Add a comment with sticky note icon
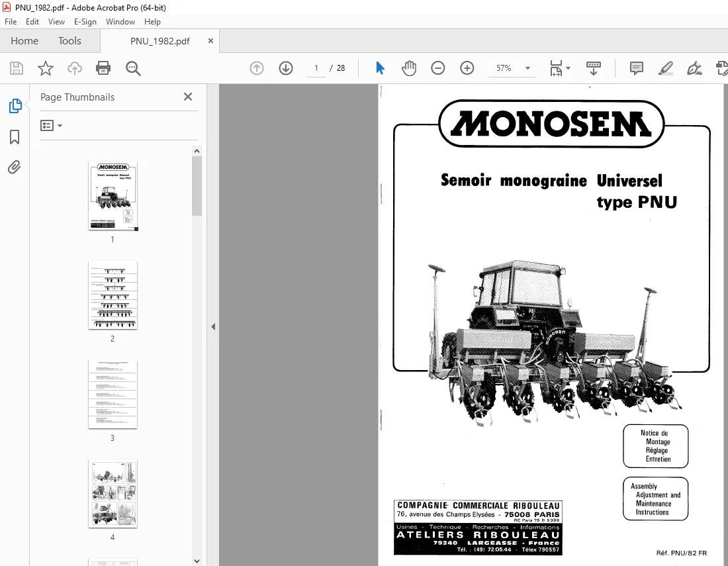Image resolution: width=728 pixels, height=566 pixels. point(637,68)
